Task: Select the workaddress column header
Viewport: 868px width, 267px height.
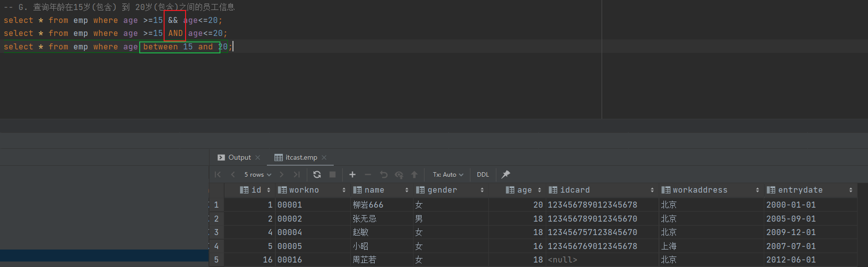Action: [x=711, y=190]
